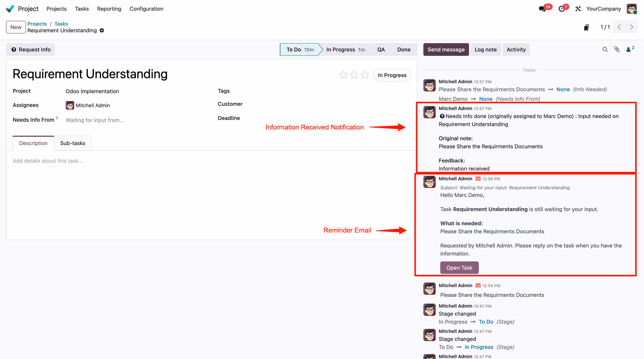The width and height of the screenshot is (644, 359).
Task: Open the In Progress state selector
Action: point(392,75)
